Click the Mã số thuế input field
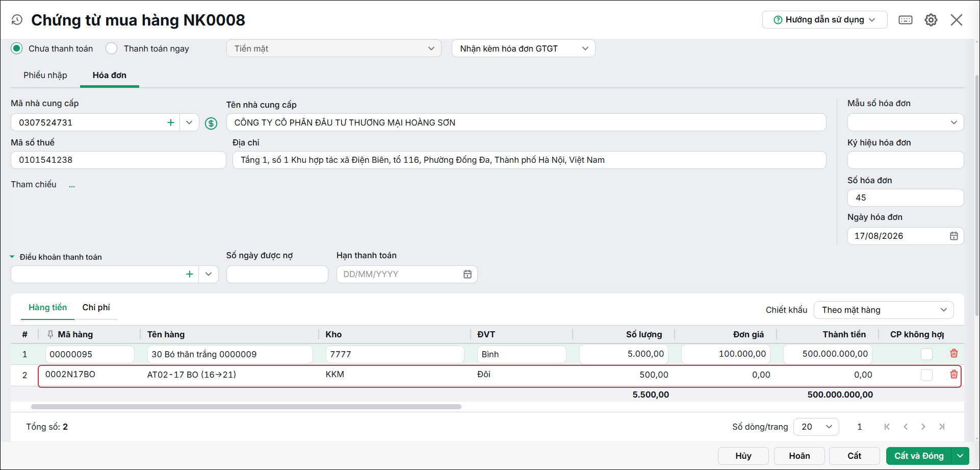 click(x=118, y=160)
